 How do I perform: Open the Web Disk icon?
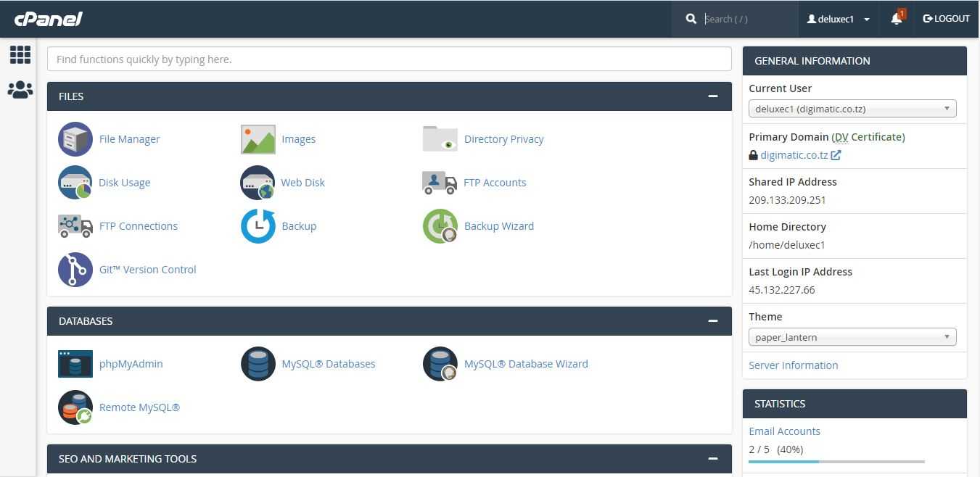[x=258, y=183]
